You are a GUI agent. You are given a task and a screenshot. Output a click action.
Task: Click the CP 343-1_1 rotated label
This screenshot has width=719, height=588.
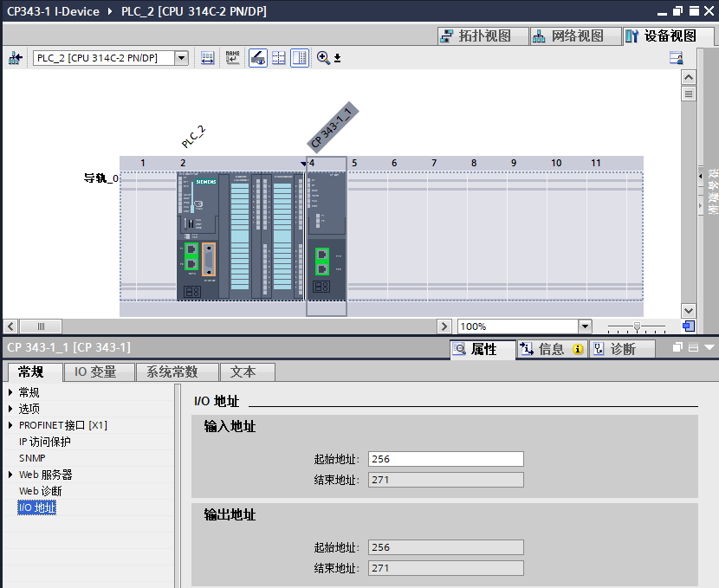point(333,126)
